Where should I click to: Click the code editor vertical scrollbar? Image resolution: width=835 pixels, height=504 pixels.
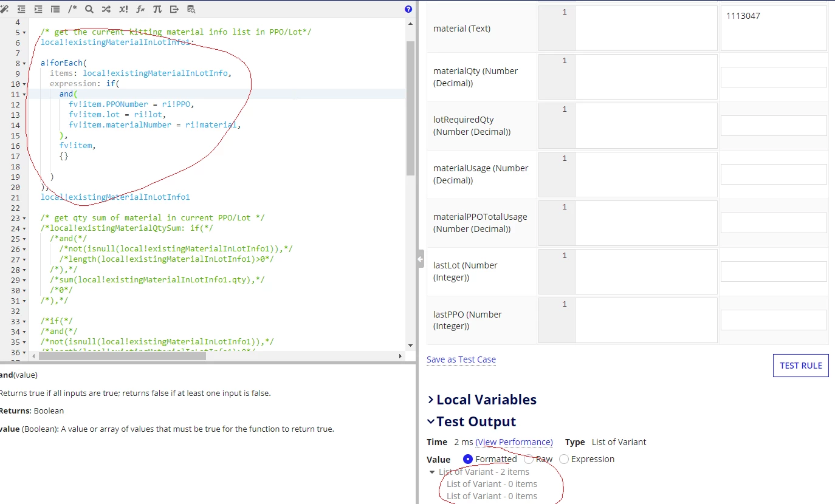click(x=410, y=108)
